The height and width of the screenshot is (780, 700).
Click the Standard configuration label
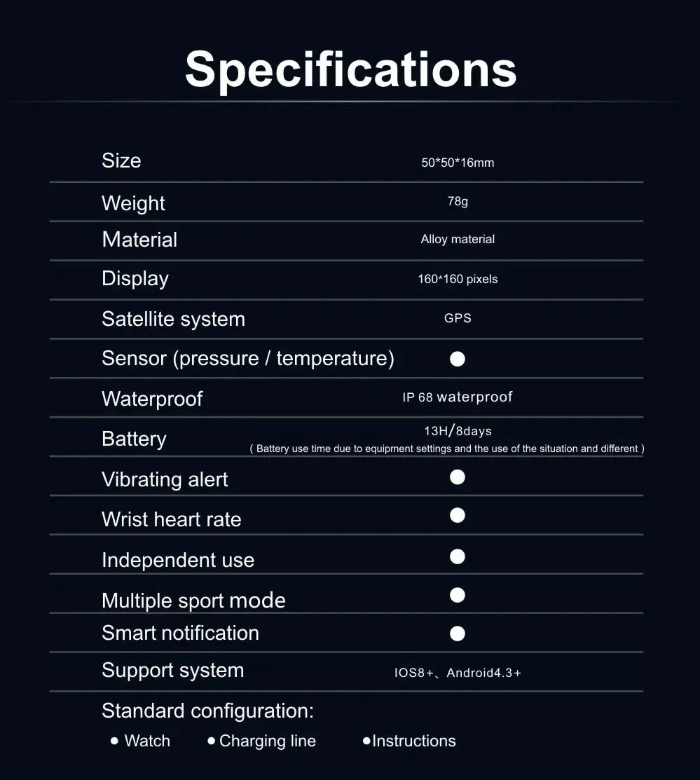pos(207,711)
